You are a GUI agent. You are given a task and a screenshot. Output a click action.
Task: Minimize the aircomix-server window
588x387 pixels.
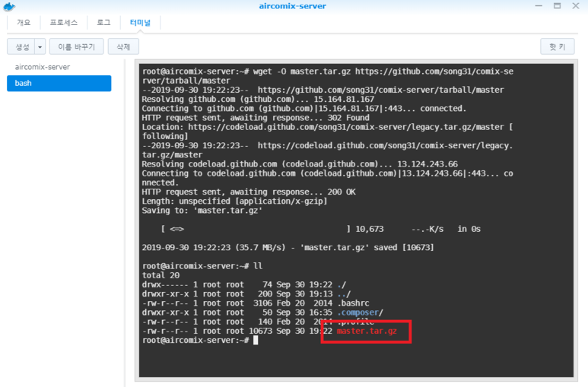pos(539,6)
